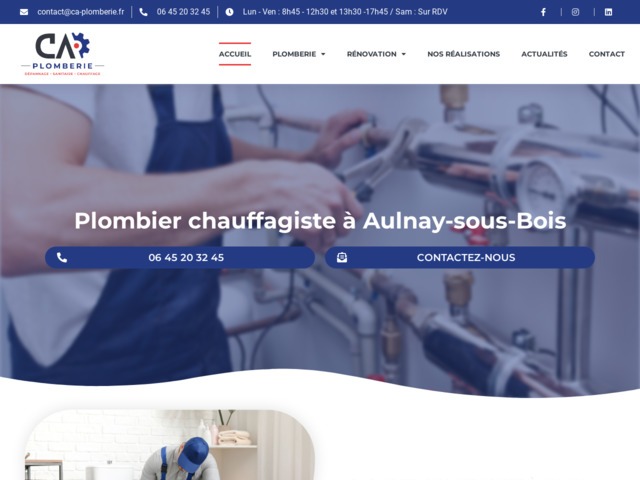The image size is (640, 480).
Task: Expand the Rénovation dropdown arrow
Action: pos(404,54)
